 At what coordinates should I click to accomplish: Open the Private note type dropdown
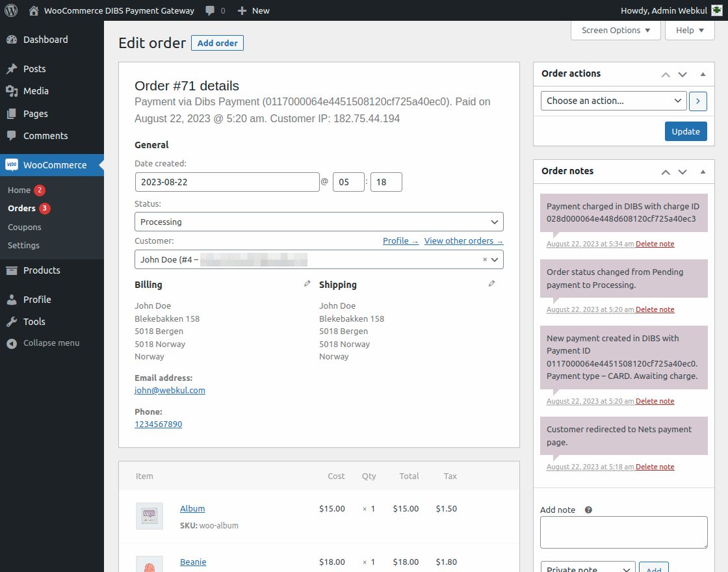coord(588,568)
